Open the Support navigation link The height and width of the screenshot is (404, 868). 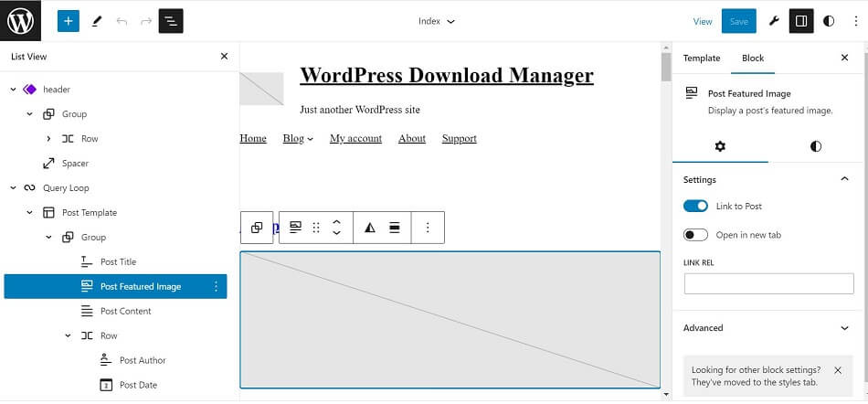point(459,138)
